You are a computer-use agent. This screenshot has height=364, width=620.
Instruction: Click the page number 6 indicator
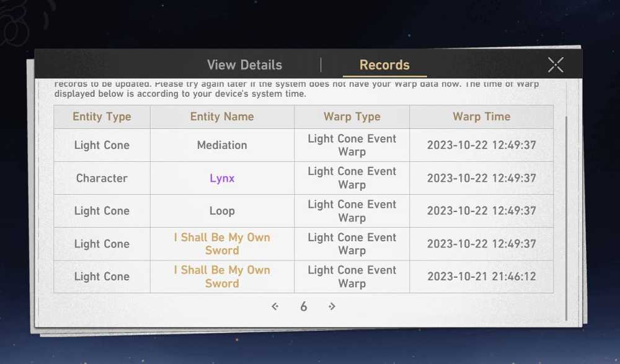click(x=303, y=306)
